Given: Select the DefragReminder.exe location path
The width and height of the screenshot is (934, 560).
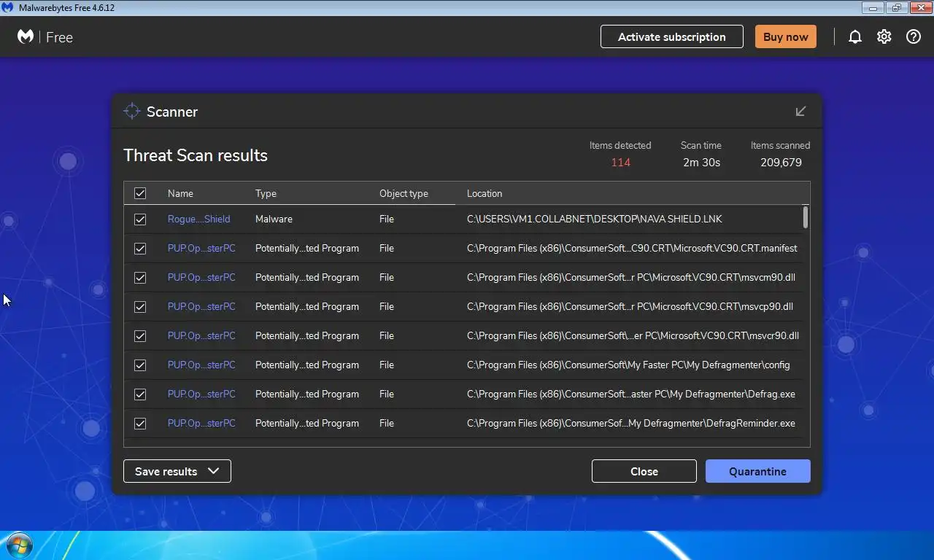Looking at the screenshot, I should click(x=631, y=423).
